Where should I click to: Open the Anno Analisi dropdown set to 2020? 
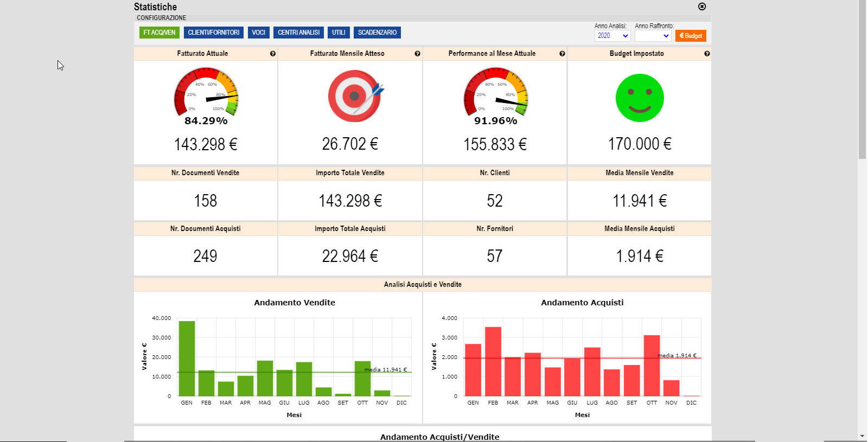612,36
